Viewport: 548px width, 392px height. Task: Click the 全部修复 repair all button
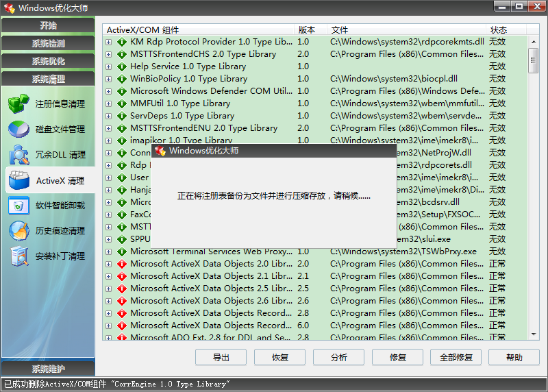click(x=456, y=357)
